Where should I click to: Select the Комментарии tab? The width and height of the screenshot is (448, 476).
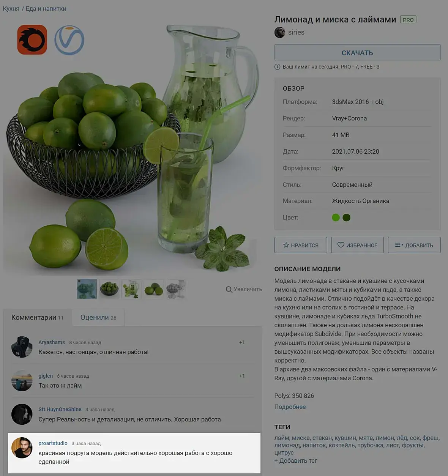point(37,318)
